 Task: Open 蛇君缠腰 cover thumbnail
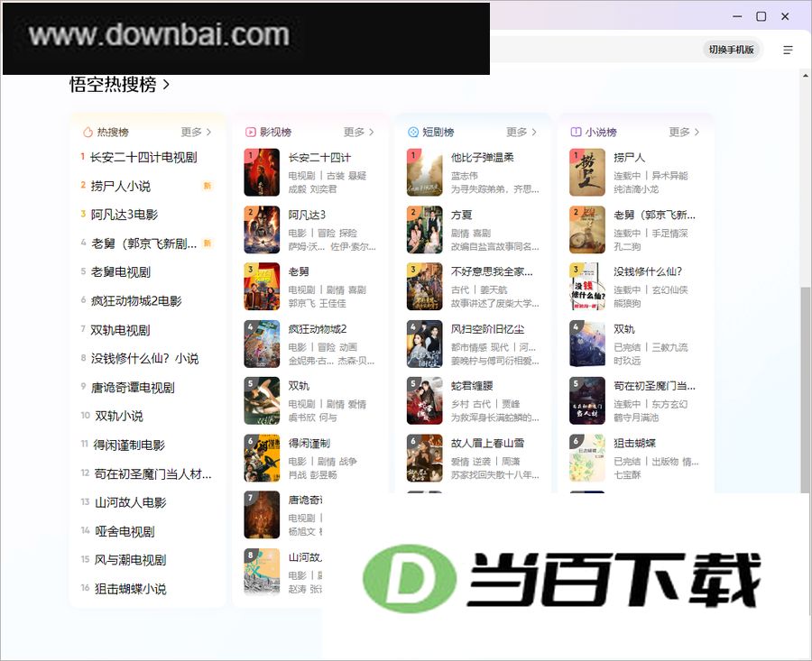[425, 400]
